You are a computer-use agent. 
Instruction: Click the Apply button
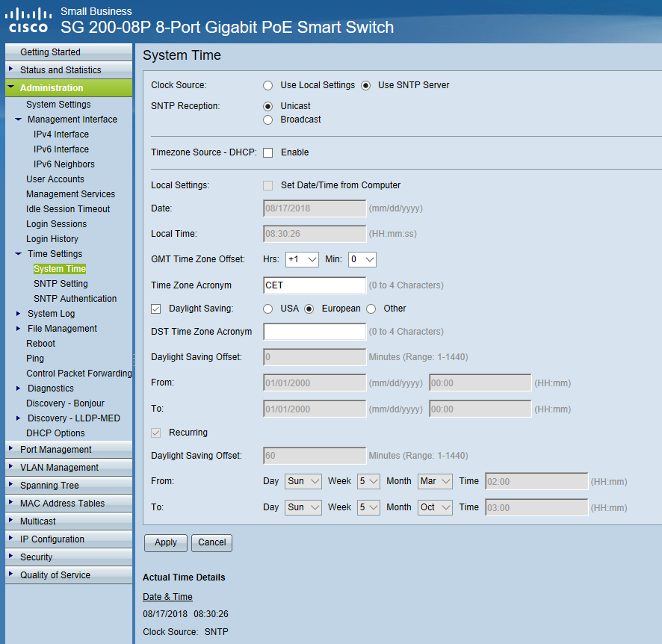click(166, 542)
